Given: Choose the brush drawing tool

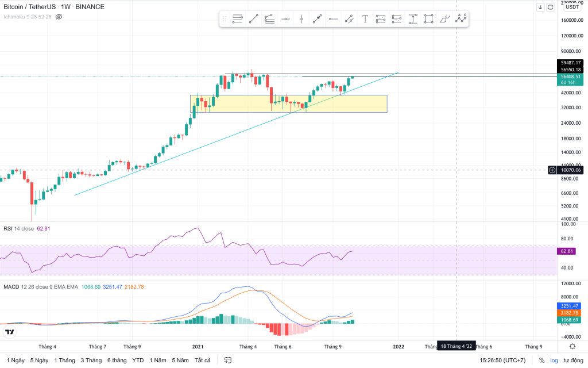Looking at the screenshot, I should (x=444, y=19).
